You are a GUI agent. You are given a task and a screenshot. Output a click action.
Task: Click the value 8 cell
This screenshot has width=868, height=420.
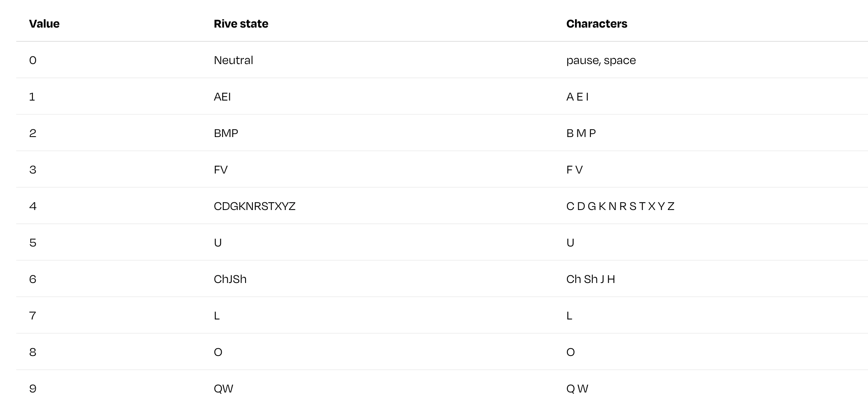point(33,352)
